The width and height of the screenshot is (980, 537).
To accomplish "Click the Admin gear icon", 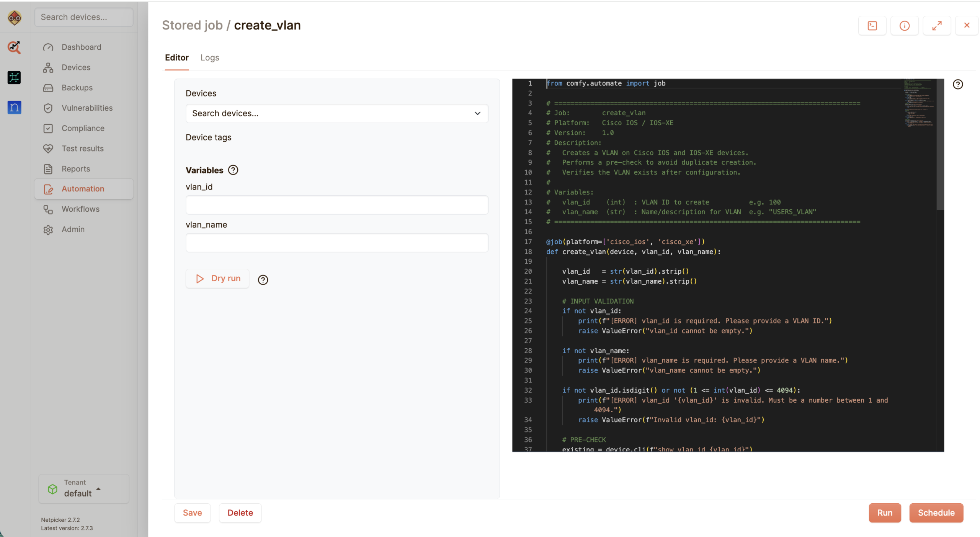I will 48,230.
